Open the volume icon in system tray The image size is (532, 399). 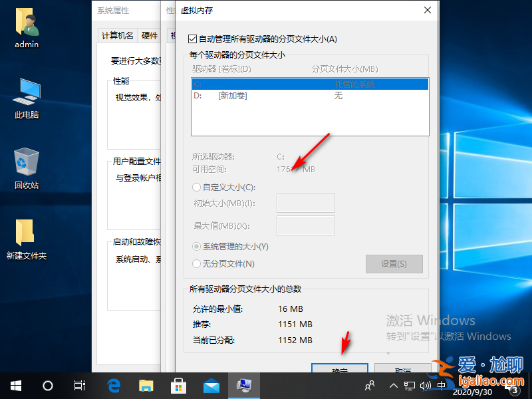tap(426, 384)
